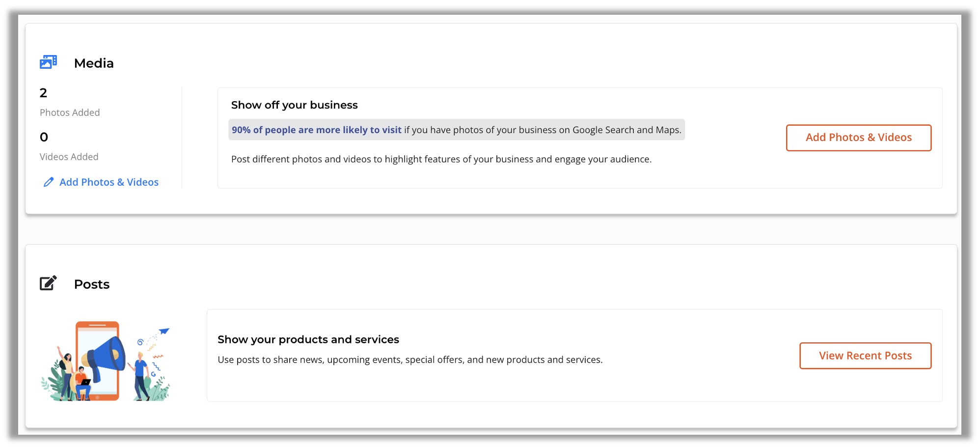Click the 'Videos Added' label
Image resolution: width=980 pixels, height=447 pixels.
69,157
